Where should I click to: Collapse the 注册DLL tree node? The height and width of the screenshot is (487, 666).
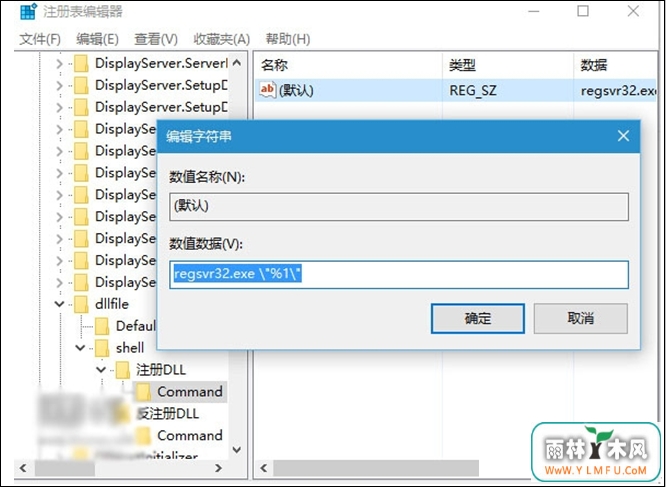pyautogui.click(x=101, y=370)
